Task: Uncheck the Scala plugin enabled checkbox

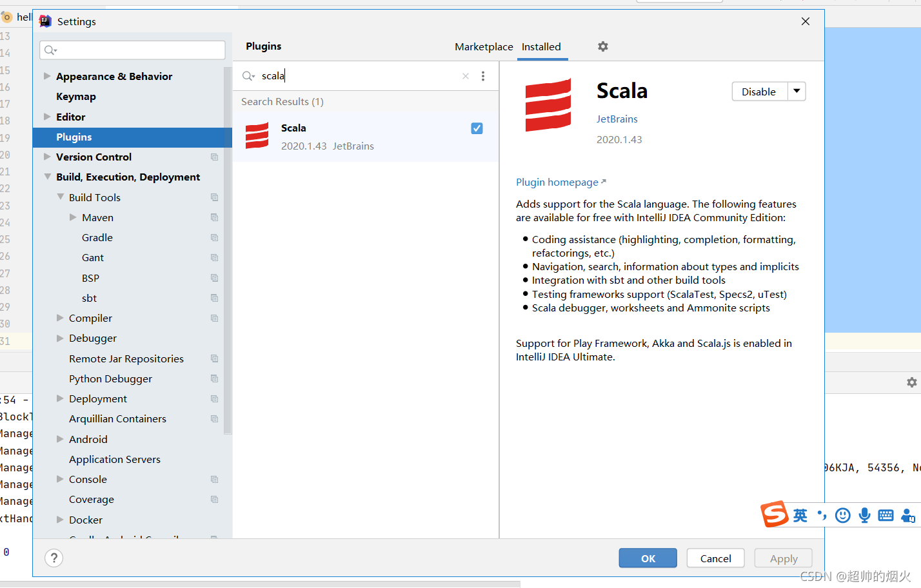Action: click(477, 128)
